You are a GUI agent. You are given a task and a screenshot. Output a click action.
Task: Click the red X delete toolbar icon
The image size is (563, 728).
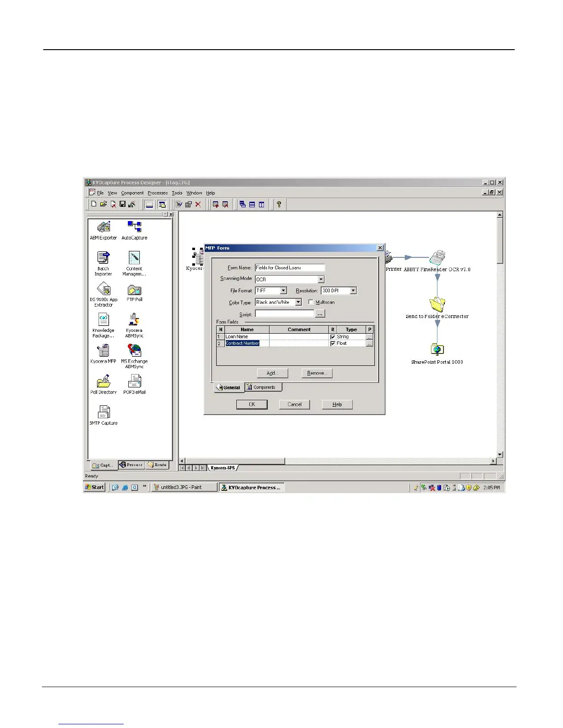[198, 205]
